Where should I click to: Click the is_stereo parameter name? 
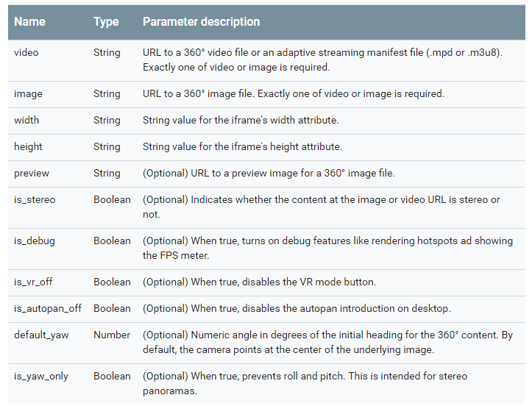click(x=35, y=200)
